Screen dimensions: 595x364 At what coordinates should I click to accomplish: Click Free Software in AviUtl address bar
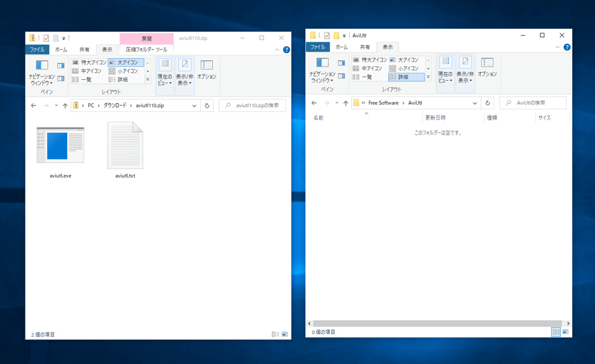[383, 103]
